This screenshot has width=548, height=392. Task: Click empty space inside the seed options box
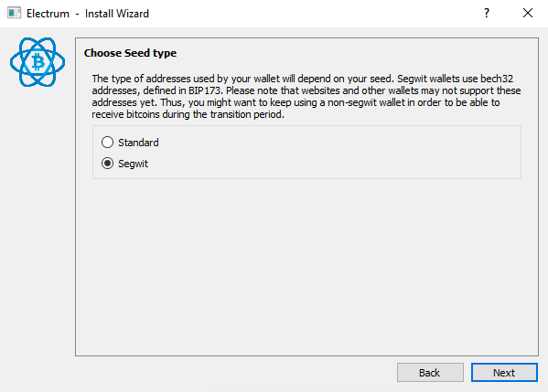click(332, 153)
